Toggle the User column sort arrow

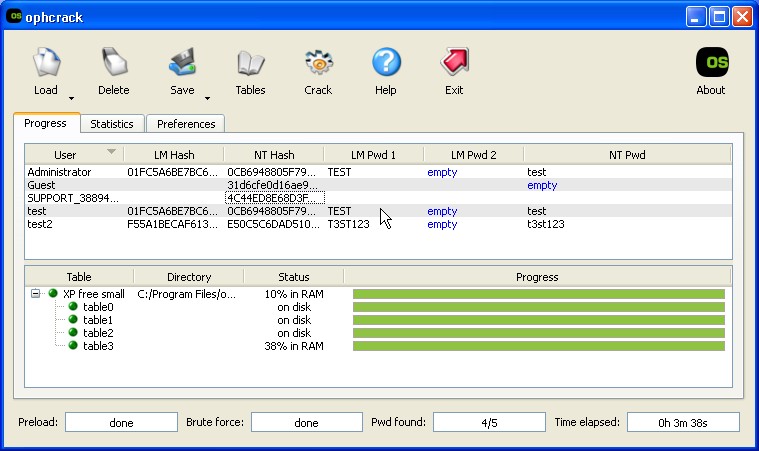tap(111, 151)
